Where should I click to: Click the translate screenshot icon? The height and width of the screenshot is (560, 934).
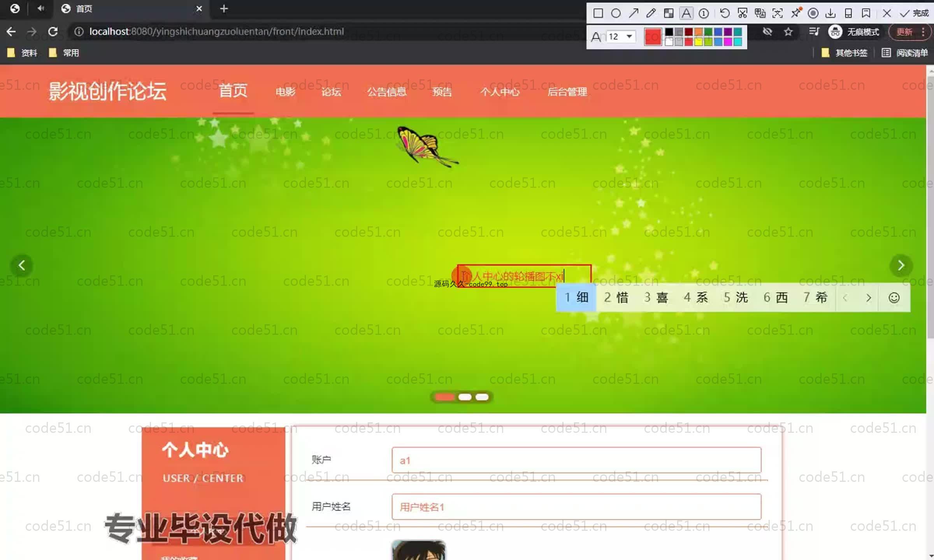pyautogui.click(x=760, y=14)
